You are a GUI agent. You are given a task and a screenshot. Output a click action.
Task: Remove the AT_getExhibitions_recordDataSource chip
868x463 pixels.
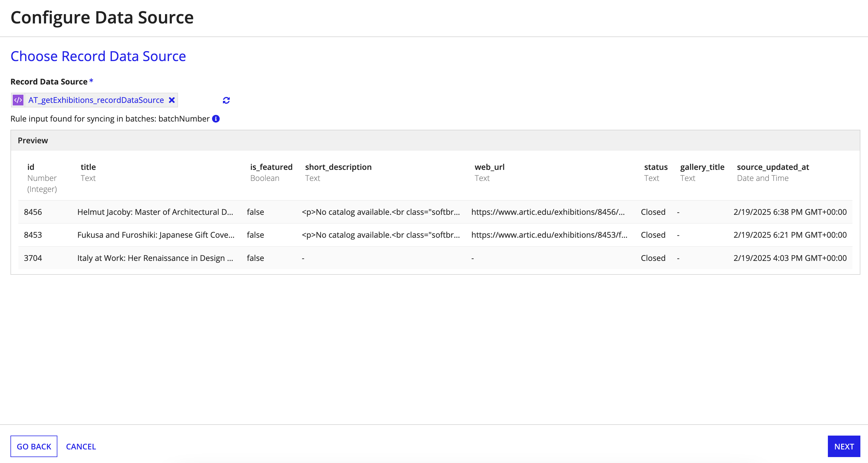(x=172, y=100)
